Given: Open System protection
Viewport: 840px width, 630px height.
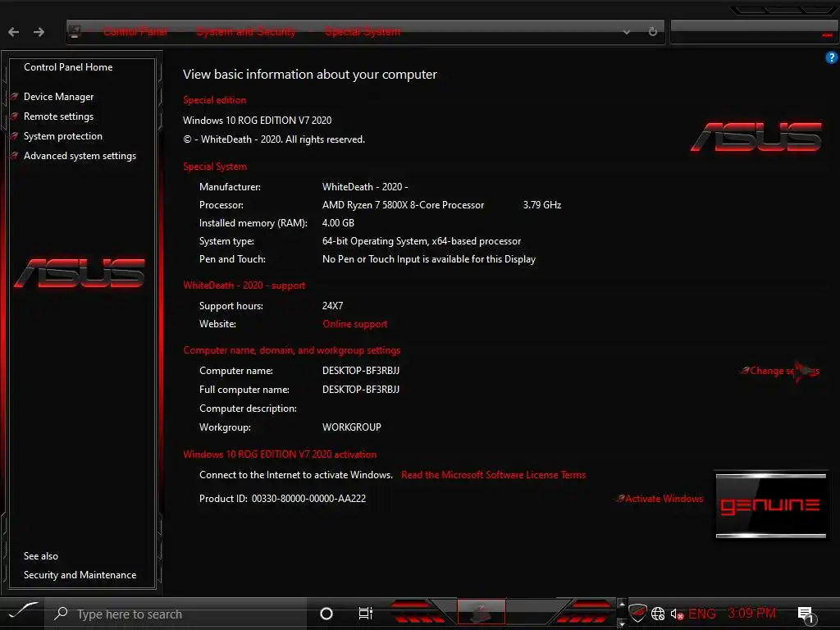Looking at the screenshot, I should point(62,136).
